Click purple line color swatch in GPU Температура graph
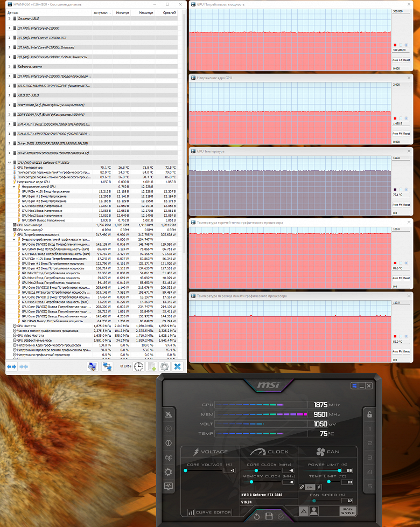 pyautogui.click(x=395, y=190)
